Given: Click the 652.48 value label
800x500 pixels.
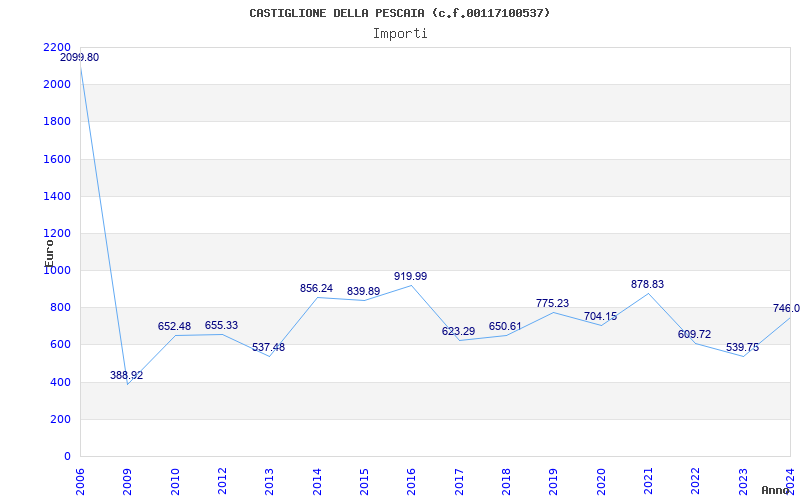Looking at the screenshot, I should [174, 327].
